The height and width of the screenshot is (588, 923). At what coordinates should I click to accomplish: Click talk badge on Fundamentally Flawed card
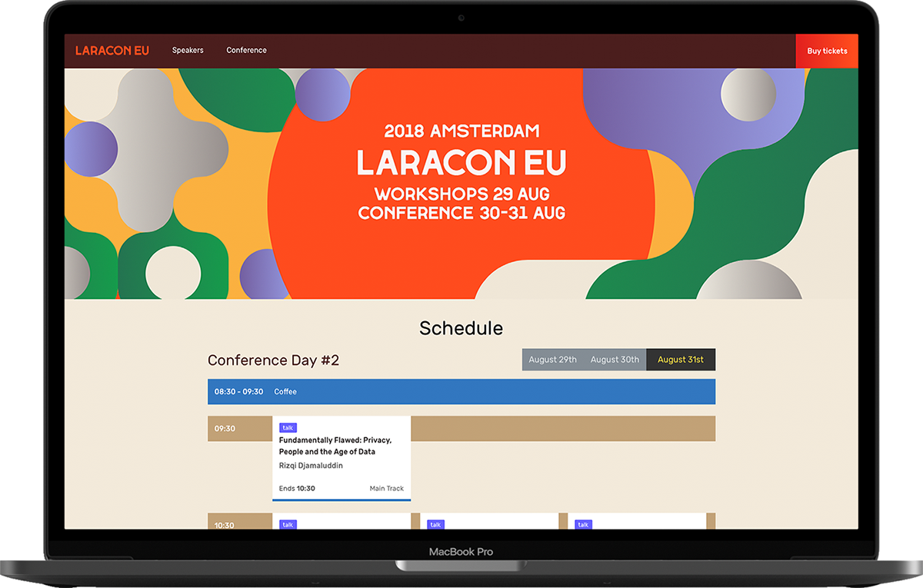[x=288, y=428]
